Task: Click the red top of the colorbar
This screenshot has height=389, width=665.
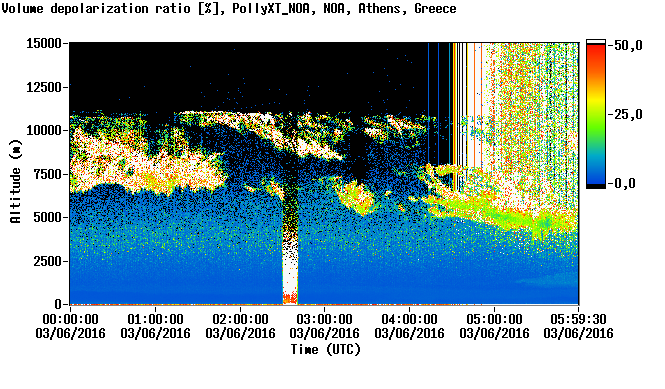Action: coord(595,51)
